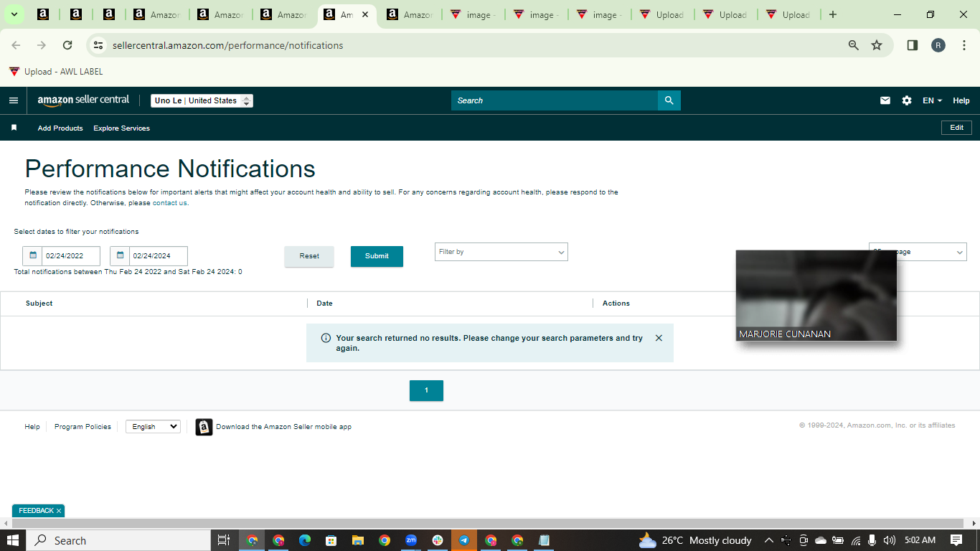The height and width of the screenshot is (551, 980).
Task: Open the buyer messages envelope icon
Action: click(x=885, y=100)
